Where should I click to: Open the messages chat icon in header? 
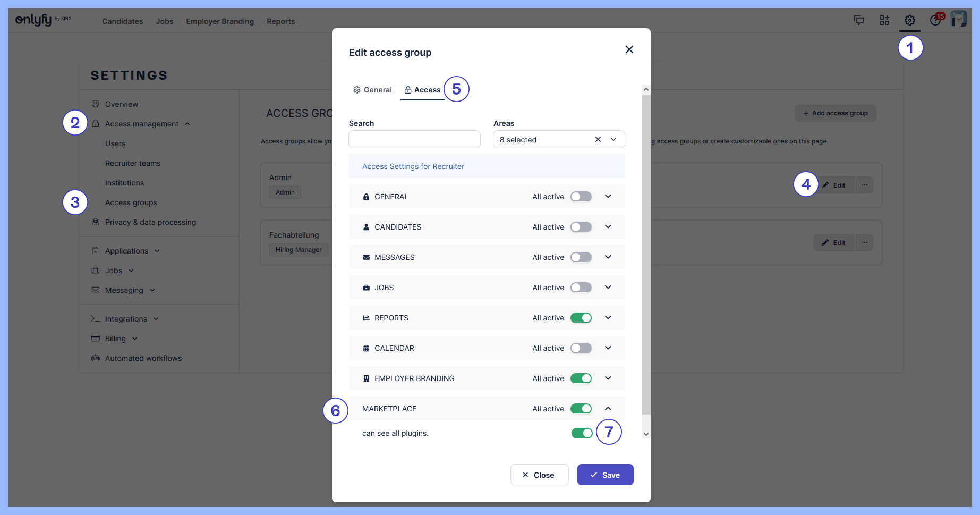[x=858, y=20]
